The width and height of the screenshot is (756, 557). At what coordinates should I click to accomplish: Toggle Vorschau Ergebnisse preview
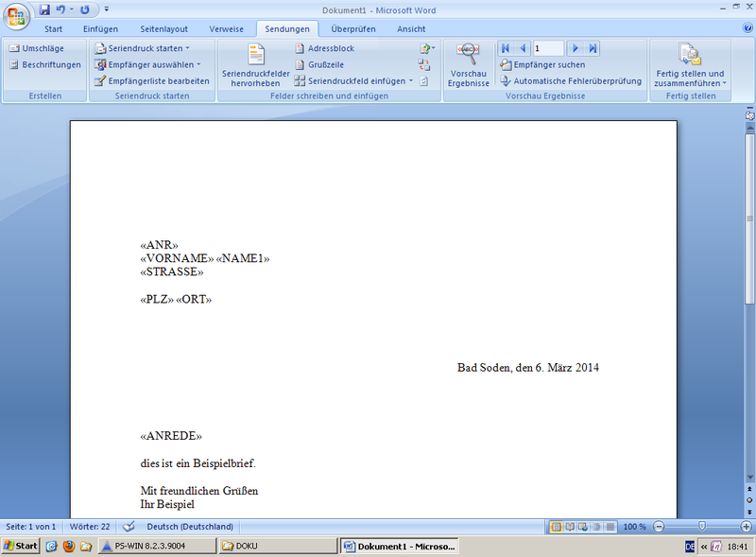(x=468, y=65)
